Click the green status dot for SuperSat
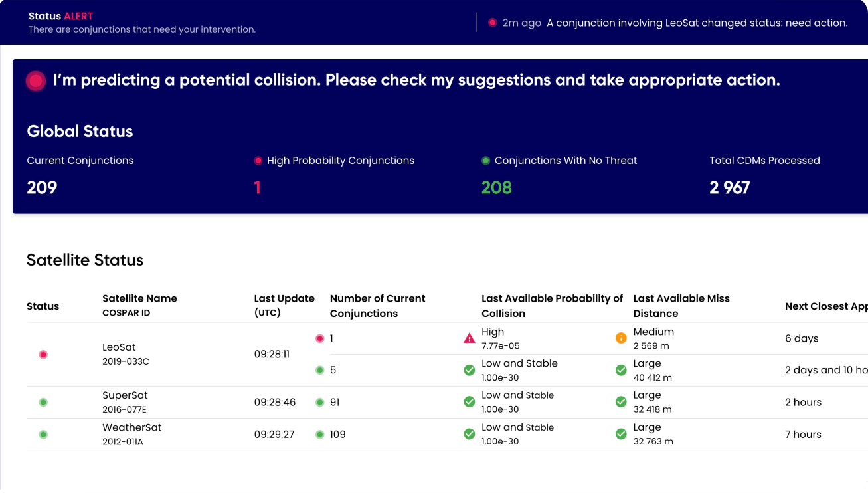Screen dimensions: 868x493 click(43, 402)
